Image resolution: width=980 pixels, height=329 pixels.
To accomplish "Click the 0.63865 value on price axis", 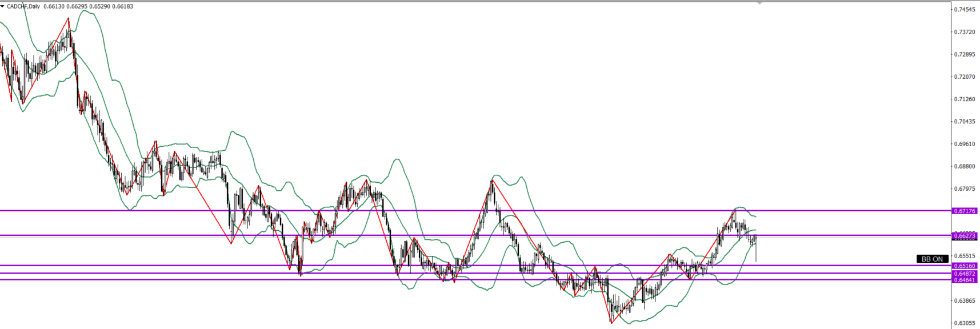I will (x=965, y=300).
